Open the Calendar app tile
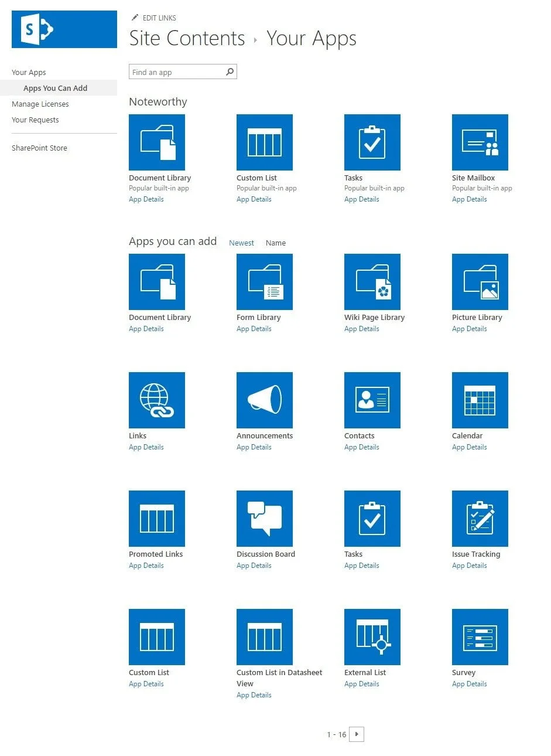This screenshot has height=756, width=551. [480, 400]
